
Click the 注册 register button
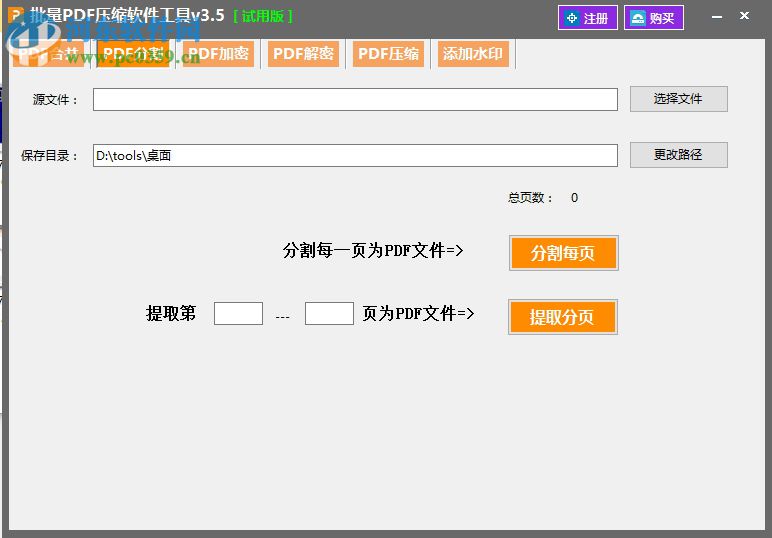pyautogui.click(x=588, y=18)
